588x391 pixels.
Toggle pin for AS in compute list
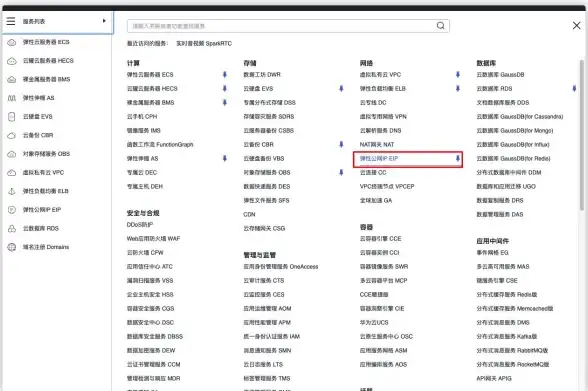tap(225, 159)
